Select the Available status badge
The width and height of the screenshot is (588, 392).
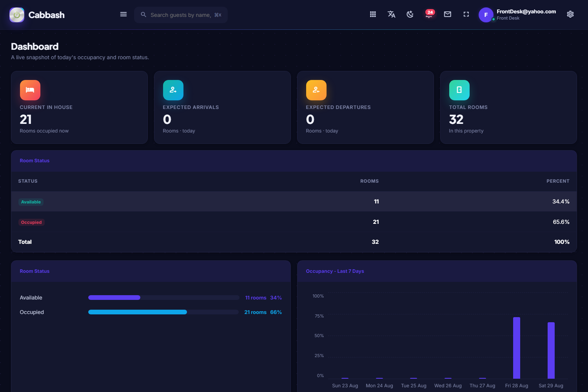coord(31,202)
